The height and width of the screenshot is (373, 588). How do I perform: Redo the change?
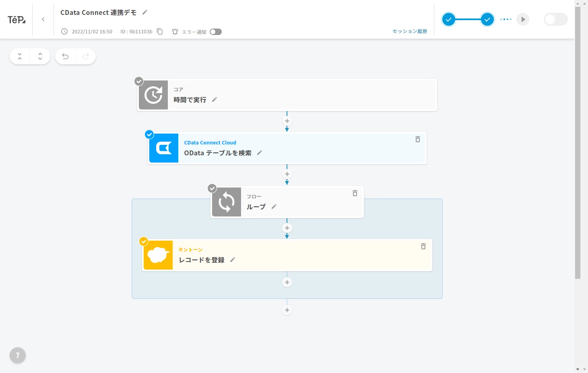click(86, 56)
